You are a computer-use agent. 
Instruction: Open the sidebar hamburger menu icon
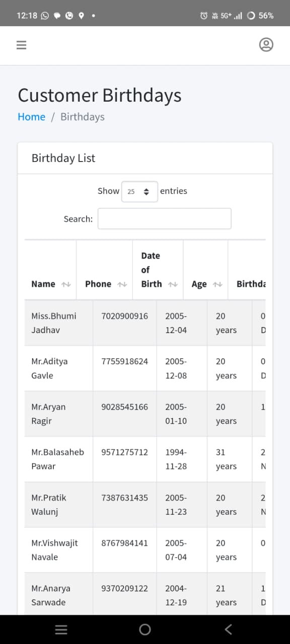tap(21, 45)
